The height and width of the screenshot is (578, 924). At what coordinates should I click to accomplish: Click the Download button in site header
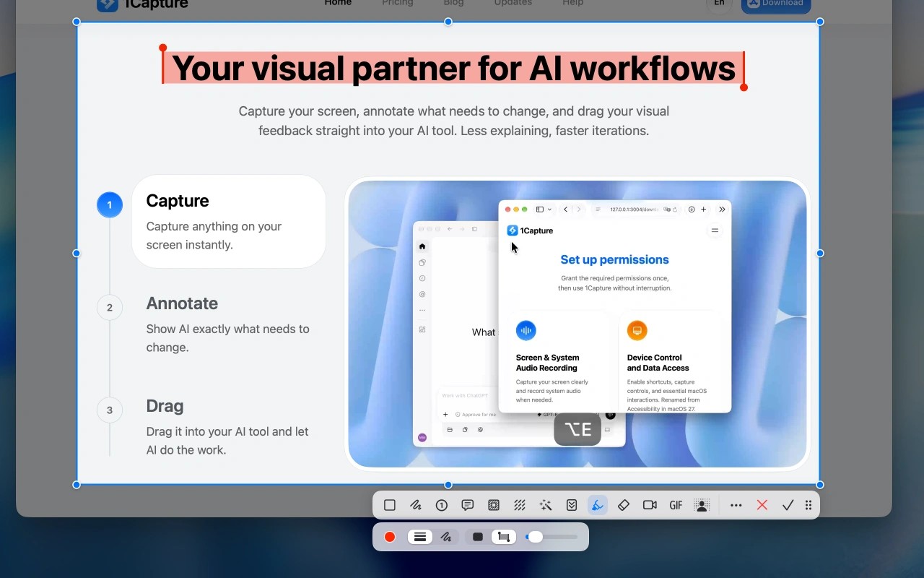776,4
